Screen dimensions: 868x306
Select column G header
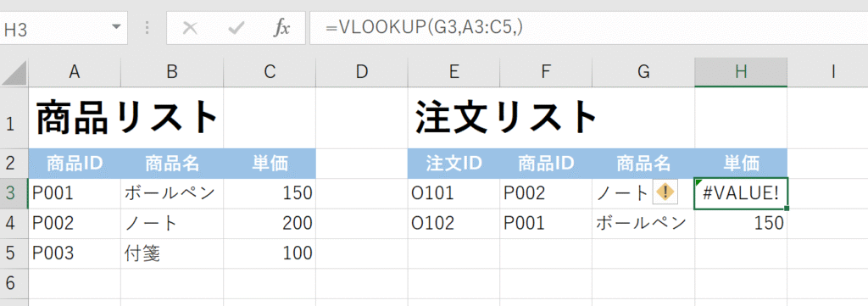(x=643, y=73)
